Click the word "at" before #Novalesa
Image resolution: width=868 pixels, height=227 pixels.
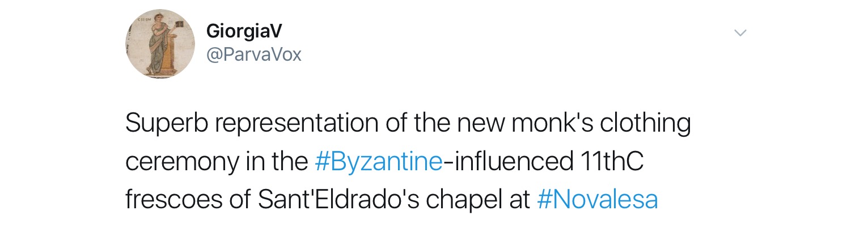[520, 200]
